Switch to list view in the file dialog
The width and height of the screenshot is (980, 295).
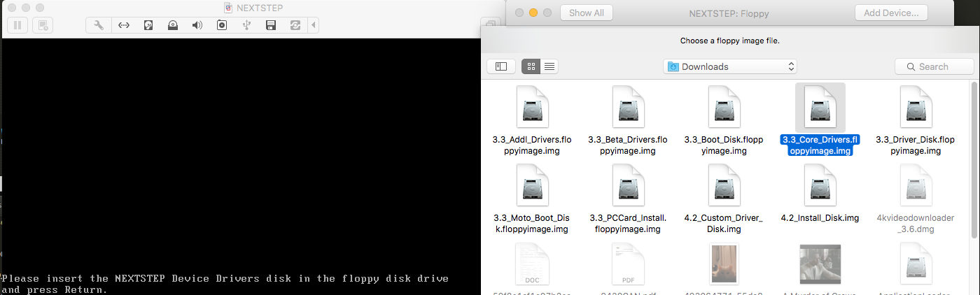(549, 66)
